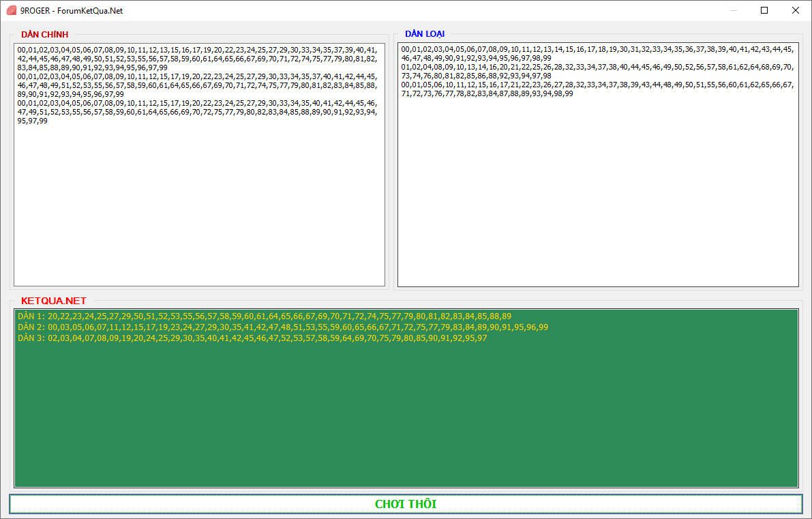Maximize the 9ROGER window
Image resolution: width=812 pixels, height=519 pixels.
coord(764,10)
